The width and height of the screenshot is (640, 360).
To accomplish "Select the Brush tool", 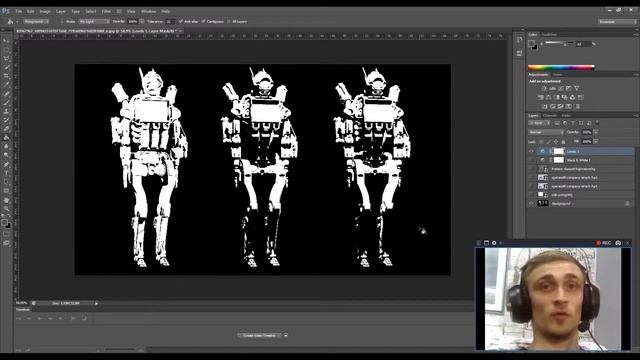I will [6, 102].
